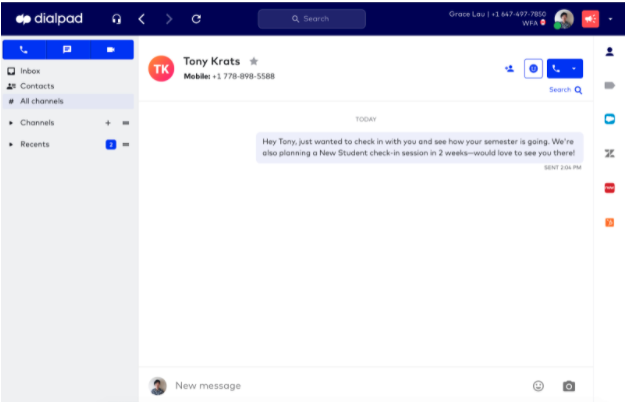Collapse Recents with the minus icon
627x403 pixels.
click(126, 144)
